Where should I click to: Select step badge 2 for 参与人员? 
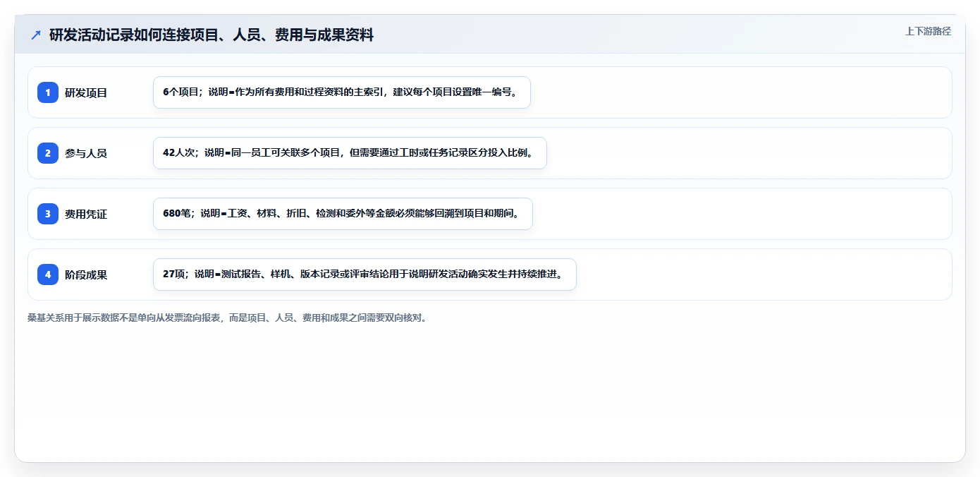[48, 153]
